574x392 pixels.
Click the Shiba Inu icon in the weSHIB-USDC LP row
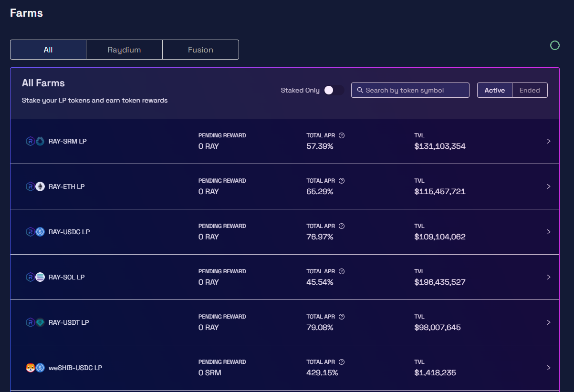click(x=30, y=368)
